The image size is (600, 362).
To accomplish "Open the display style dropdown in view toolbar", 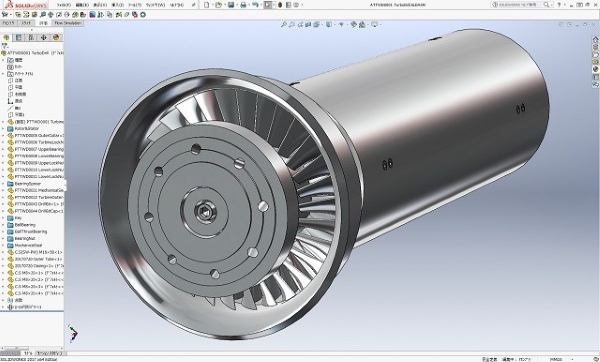I will pos(330,24).
